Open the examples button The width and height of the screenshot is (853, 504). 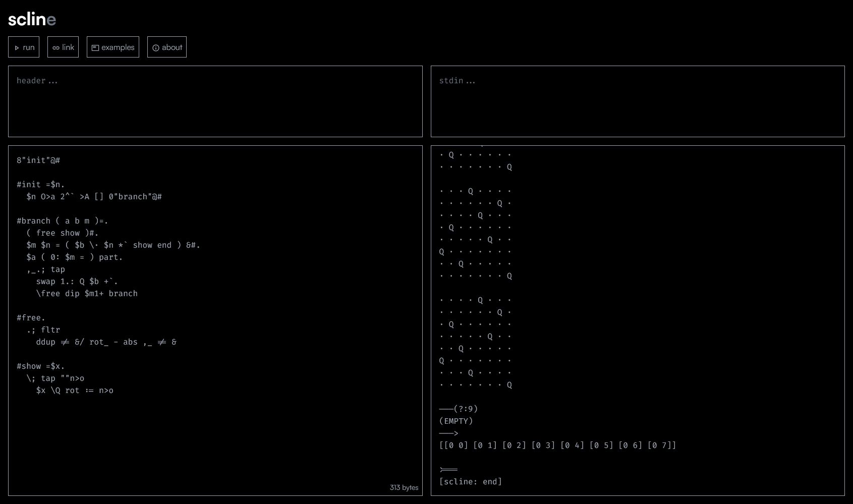coord(113,47)
